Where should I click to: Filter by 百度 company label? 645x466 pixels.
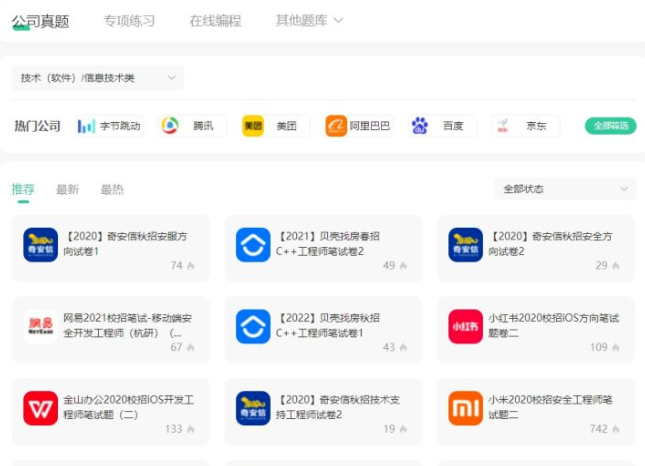[x=453, y=126]
